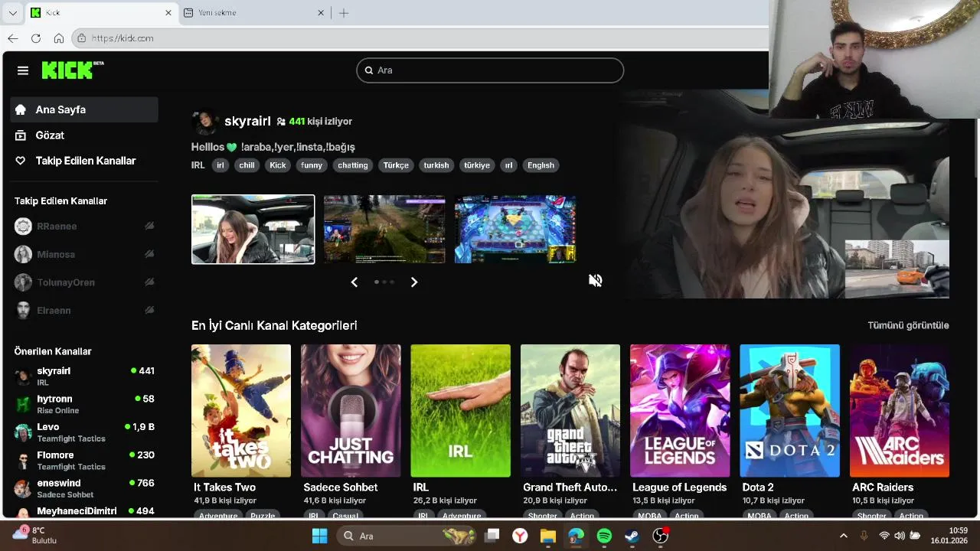
Task: Click the English tag
Action: pos(541,165)
